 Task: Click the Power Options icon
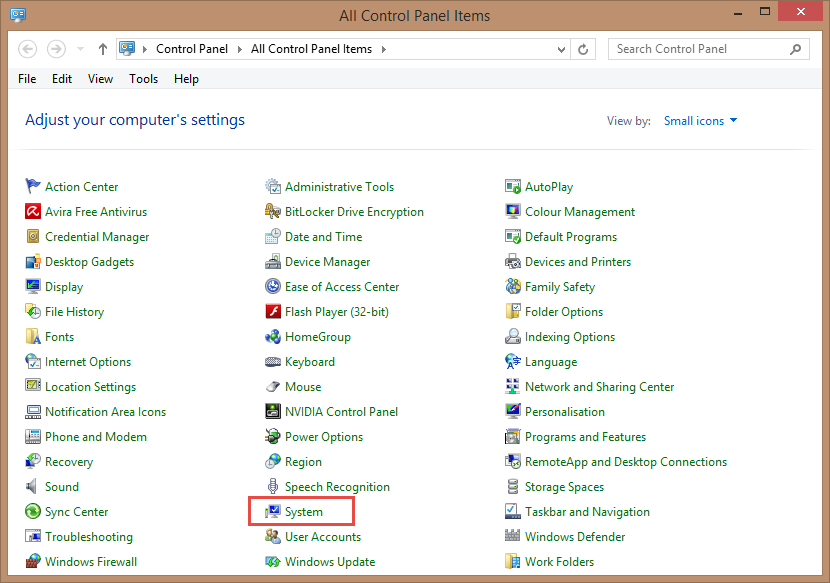[x=273, y=436]
